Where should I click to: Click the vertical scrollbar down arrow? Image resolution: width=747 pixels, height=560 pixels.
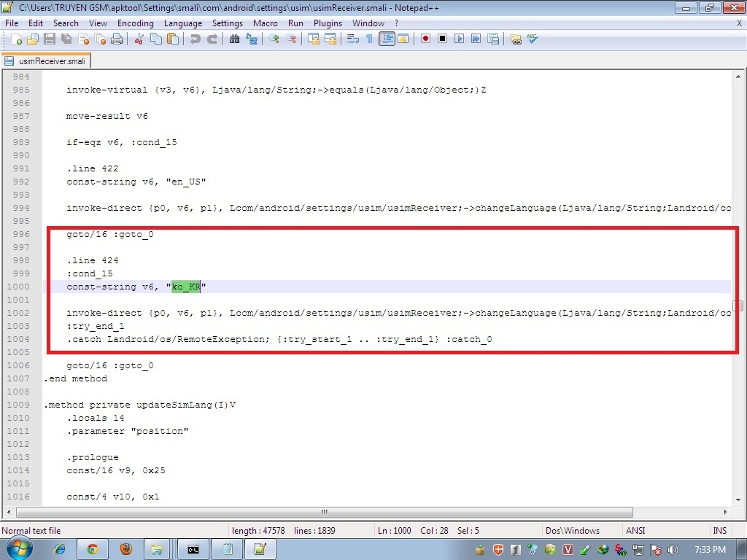pos(738,499)
